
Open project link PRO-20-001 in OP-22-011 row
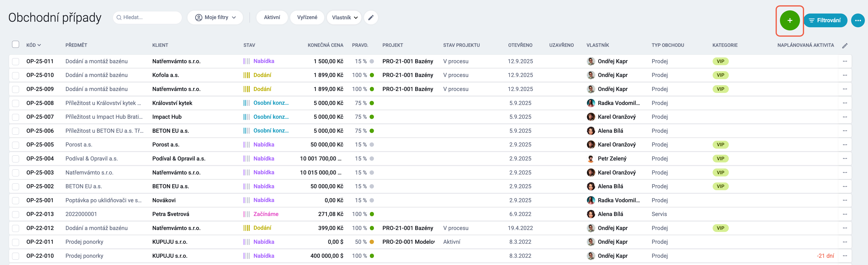(x=408, y=242)
